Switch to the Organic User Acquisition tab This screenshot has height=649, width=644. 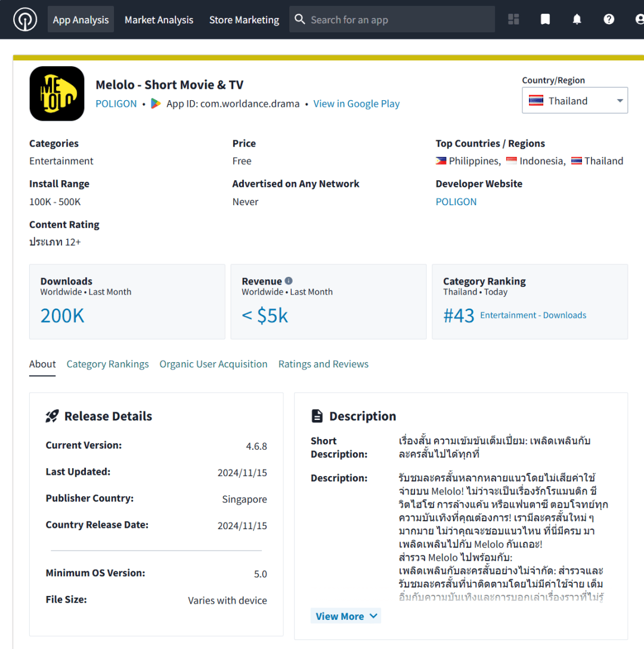[213, 364]
